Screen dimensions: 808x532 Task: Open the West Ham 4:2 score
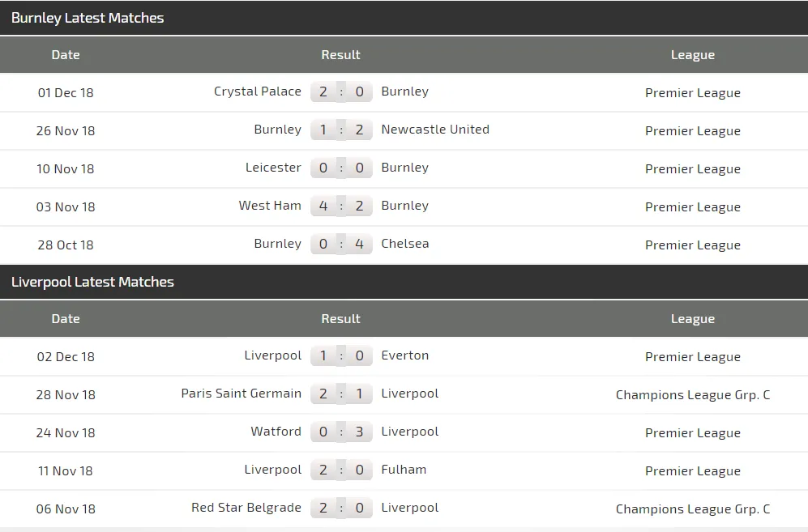tap(341, 206)
